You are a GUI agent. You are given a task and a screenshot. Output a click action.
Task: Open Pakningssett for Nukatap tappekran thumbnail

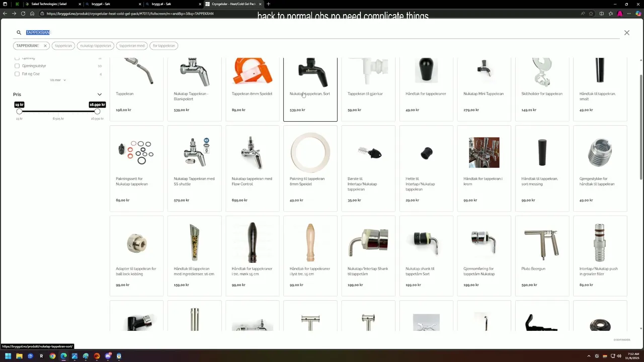coord(136,152)
